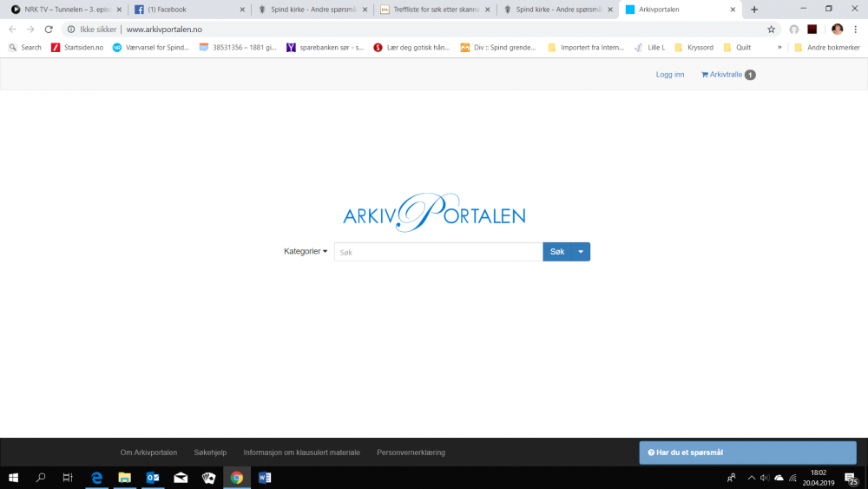Click into the Søk input field
Image resolution: width=868 pixels, height=489 pixels.
pyautogui.click(x=438, y=252)
